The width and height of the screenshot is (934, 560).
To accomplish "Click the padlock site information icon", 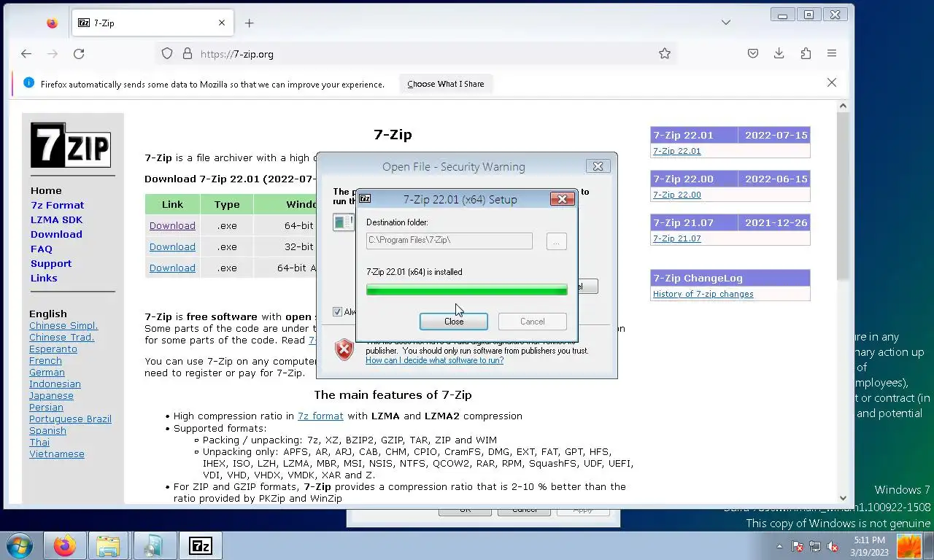I will click(x=187, y=53).
